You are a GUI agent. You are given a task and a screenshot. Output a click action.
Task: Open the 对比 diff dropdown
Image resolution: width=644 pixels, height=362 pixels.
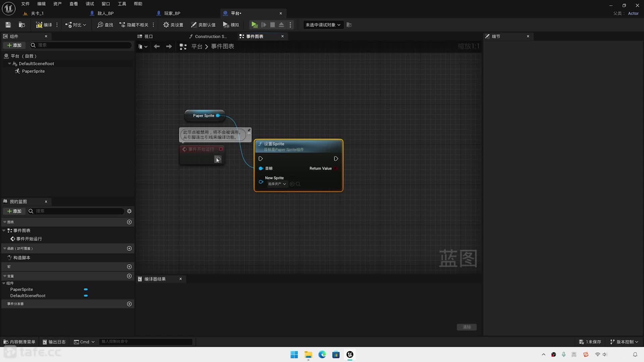coord(75,25)
